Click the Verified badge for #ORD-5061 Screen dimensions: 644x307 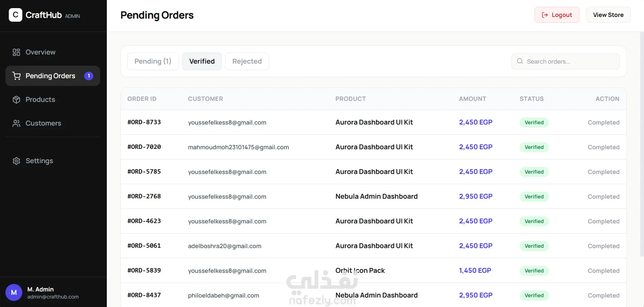click(534, 246)
